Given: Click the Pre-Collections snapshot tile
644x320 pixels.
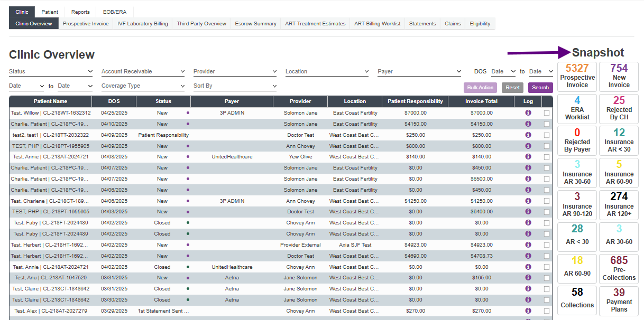Looking at the screenshot, I should pyautogui.click(x=619, y=268).
